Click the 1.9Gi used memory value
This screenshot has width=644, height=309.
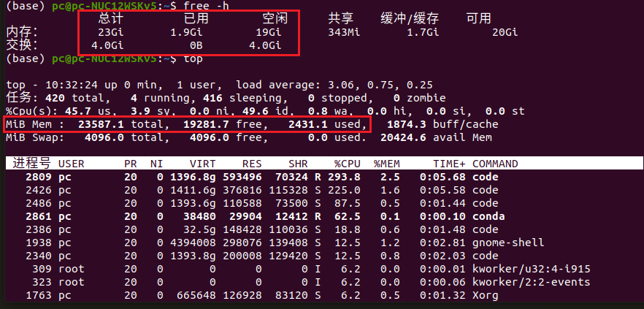(x=186, y=32)
